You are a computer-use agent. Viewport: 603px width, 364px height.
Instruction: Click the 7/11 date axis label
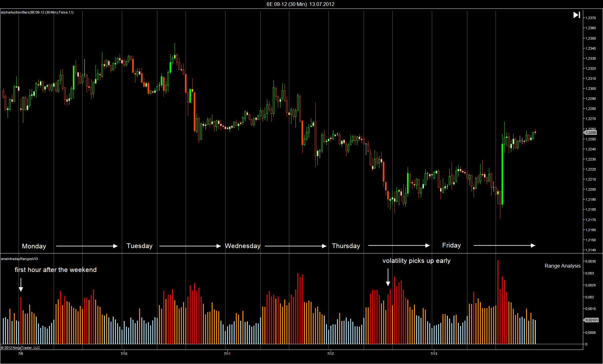tap(227, 354)
